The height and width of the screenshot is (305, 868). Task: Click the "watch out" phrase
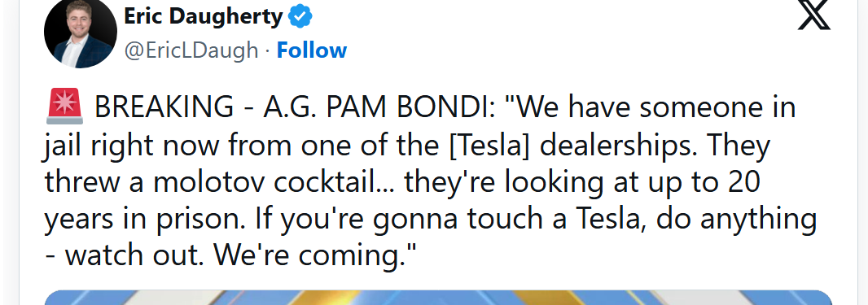click(136, 257)
